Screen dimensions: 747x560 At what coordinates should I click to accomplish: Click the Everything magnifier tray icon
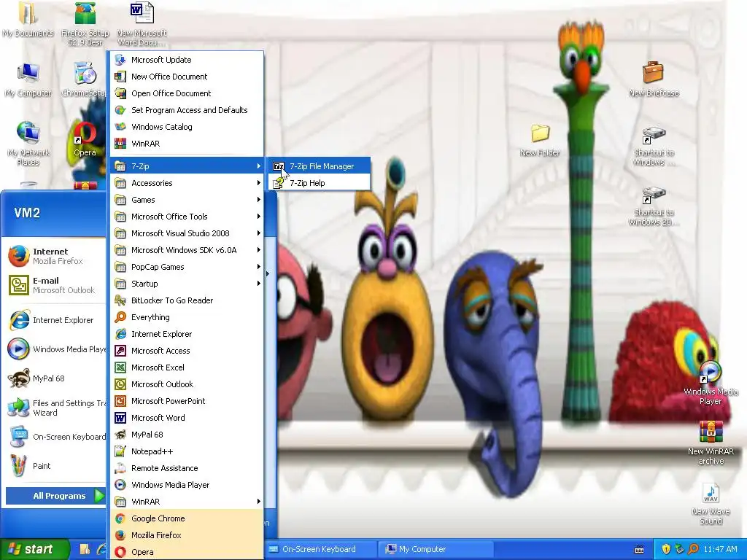[693, 549]
